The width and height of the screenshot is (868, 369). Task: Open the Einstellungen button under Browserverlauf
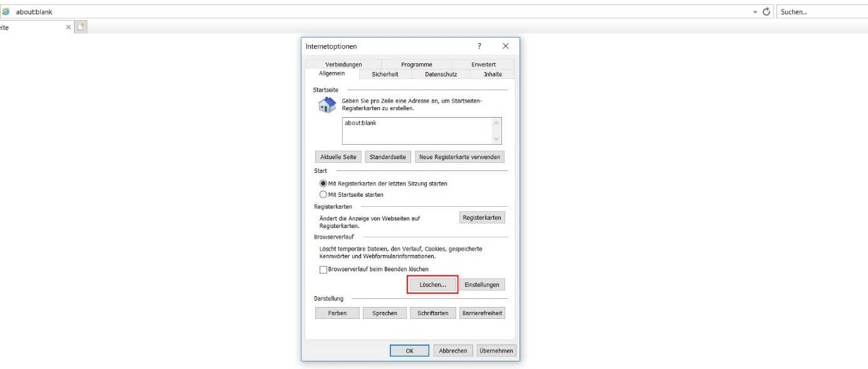(x=482, y=284)
